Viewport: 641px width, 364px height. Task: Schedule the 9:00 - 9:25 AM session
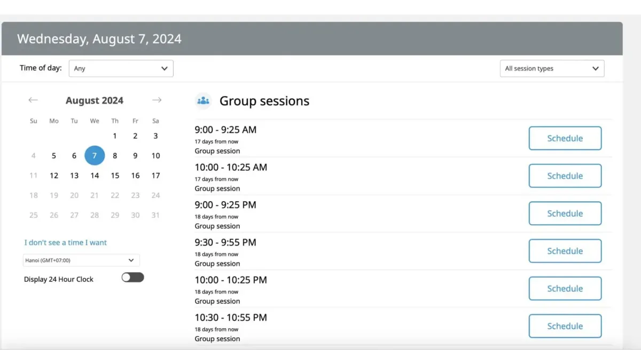coord(565,138)
